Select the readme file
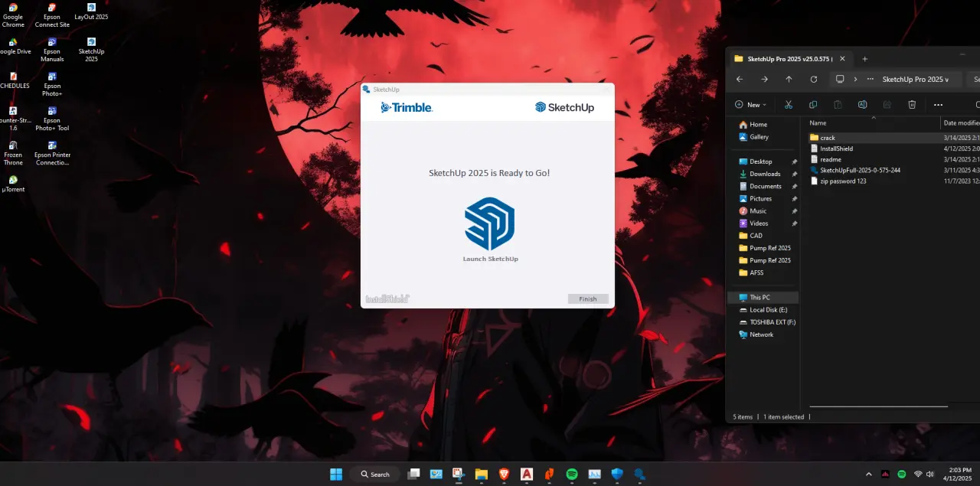 click(831, 159)
